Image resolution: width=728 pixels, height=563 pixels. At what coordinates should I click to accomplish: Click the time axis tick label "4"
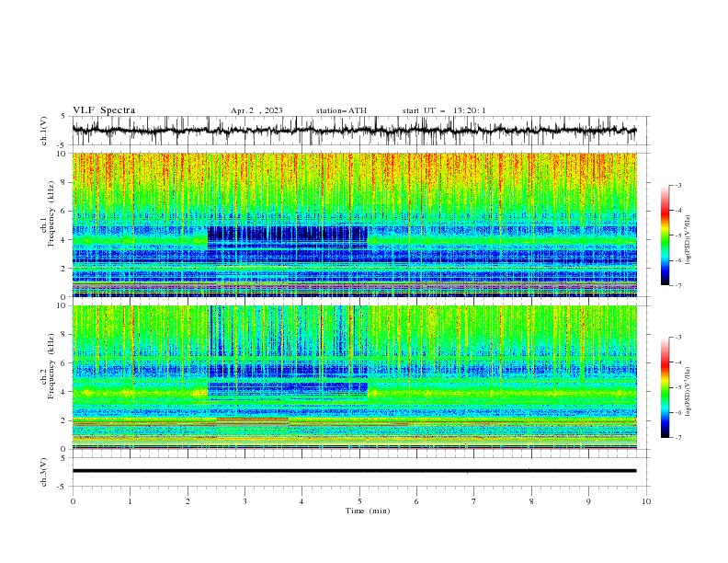(301, 501)
